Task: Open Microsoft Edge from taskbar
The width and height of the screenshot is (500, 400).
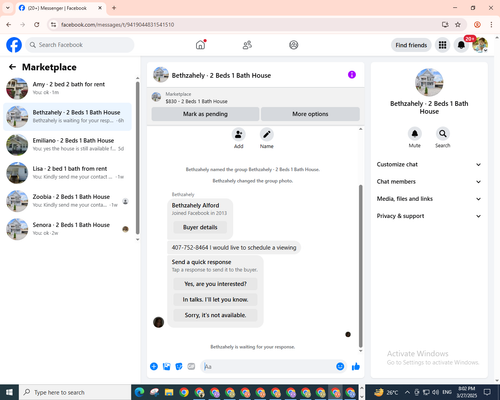Action: 139,392
